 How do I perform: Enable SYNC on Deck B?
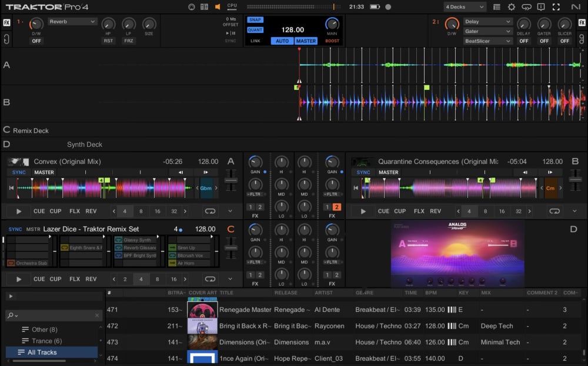pos(363,173)
